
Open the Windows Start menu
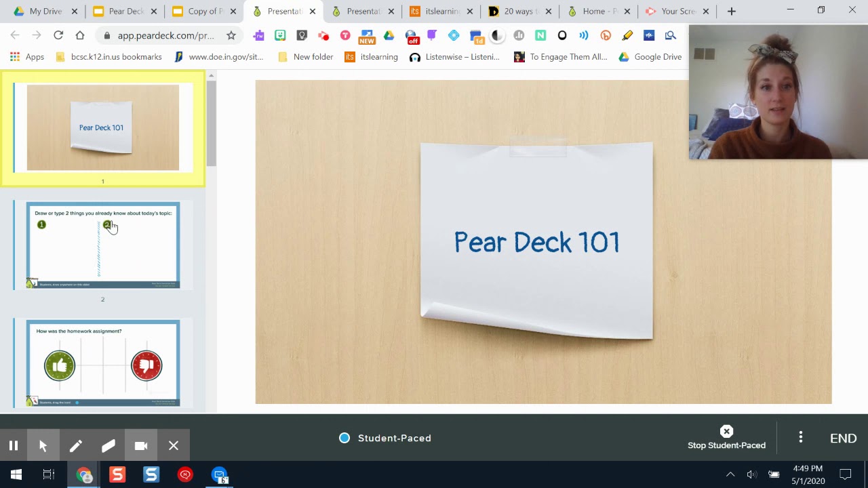point(16,474)
